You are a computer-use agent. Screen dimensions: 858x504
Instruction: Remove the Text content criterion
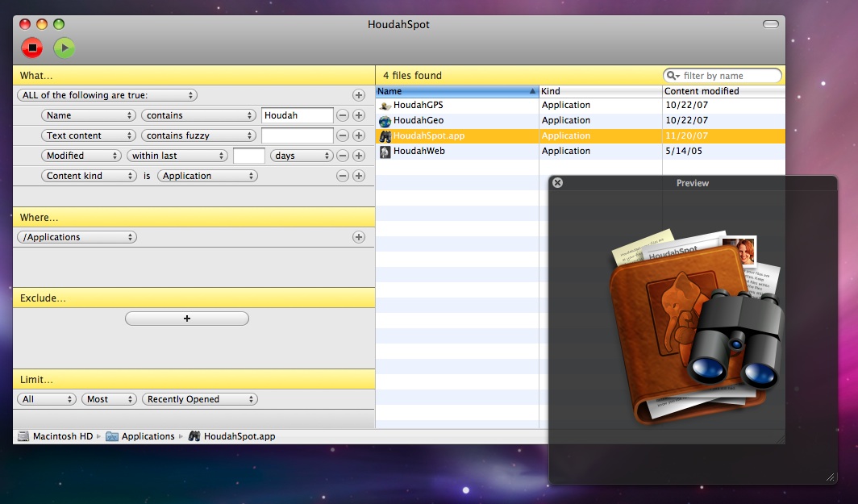pyautogui.click(x=343, y=135)
